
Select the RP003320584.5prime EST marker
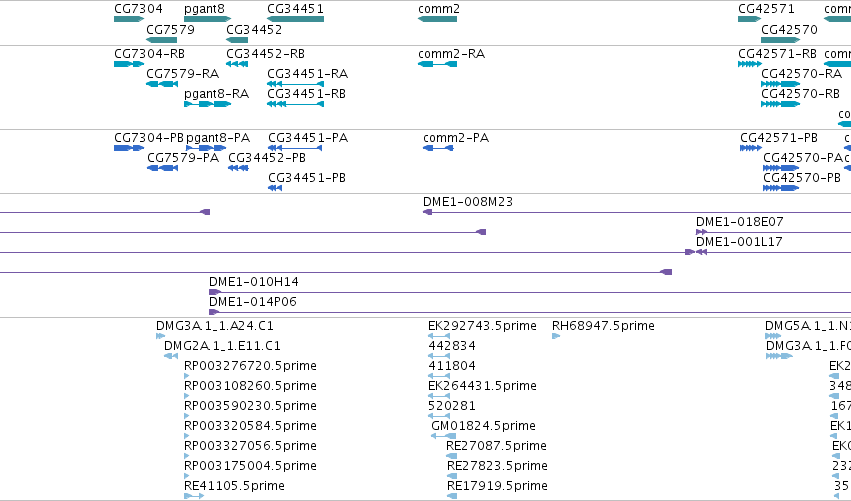(187, 436)
